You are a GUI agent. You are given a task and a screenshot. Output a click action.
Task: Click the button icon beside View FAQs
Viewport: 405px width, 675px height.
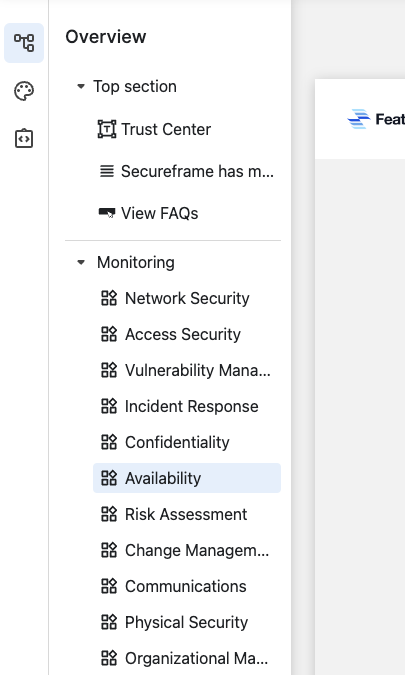(107, 213)
